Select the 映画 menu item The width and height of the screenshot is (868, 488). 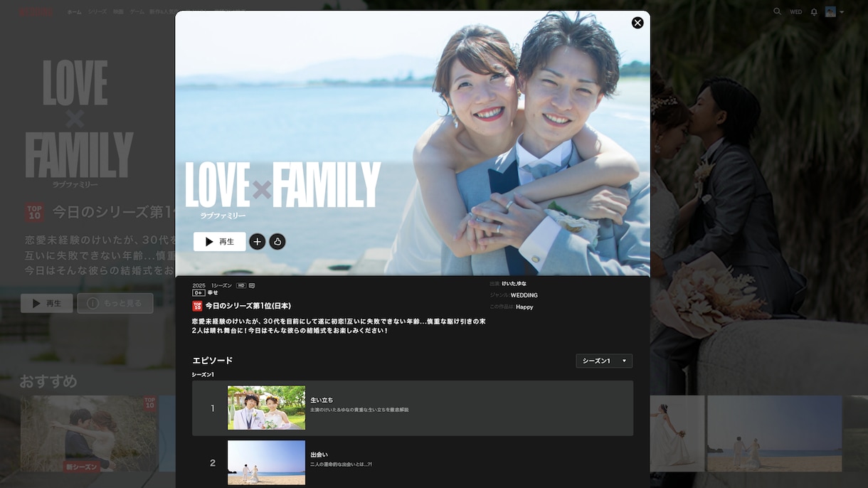coord(118,11)
